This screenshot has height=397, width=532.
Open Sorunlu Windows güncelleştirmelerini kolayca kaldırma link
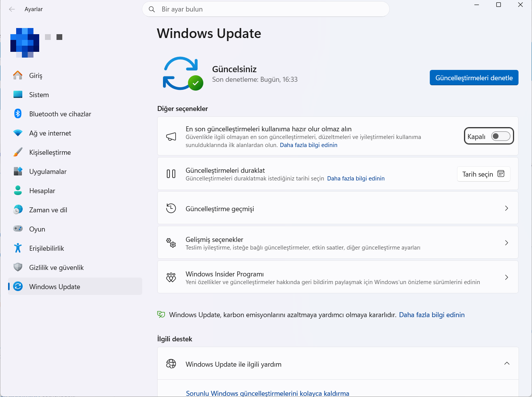(x=268, y=393)
